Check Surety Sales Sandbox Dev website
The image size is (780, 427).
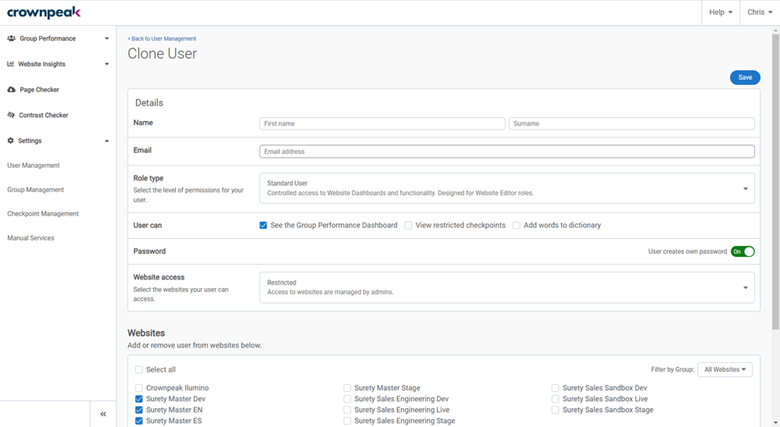click(555, 388)
